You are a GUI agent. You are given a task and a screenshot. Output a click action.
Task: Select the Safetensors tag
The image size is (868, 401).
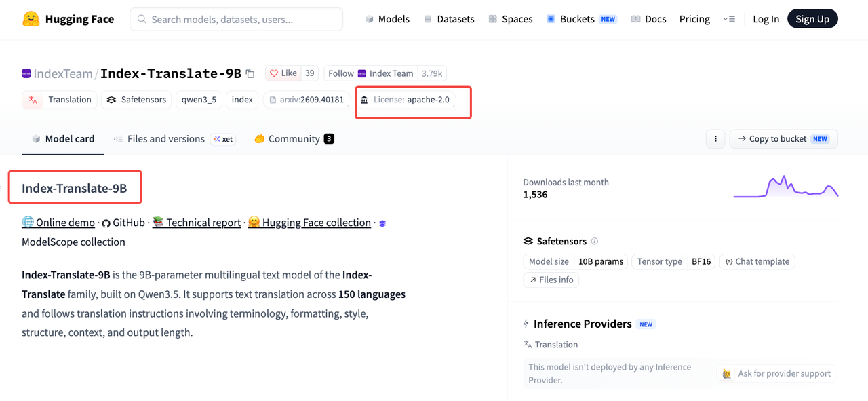tap(136, 100)
